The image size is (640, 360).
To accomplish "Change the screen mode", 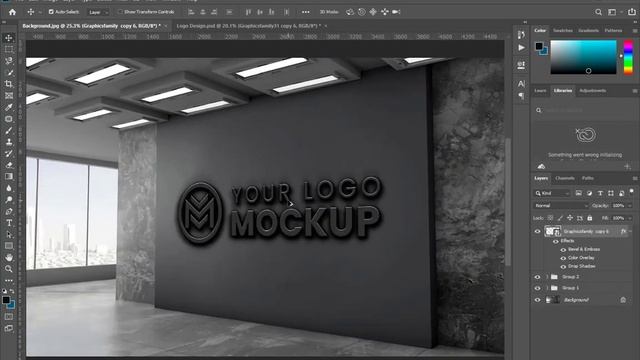I will [x=9, y=328].
